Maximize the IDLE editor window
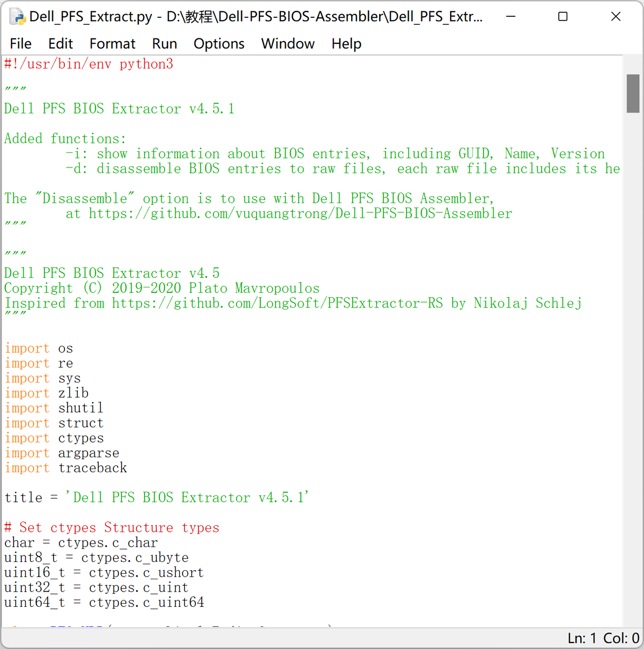The image size is (644, 649). (562, 17)
